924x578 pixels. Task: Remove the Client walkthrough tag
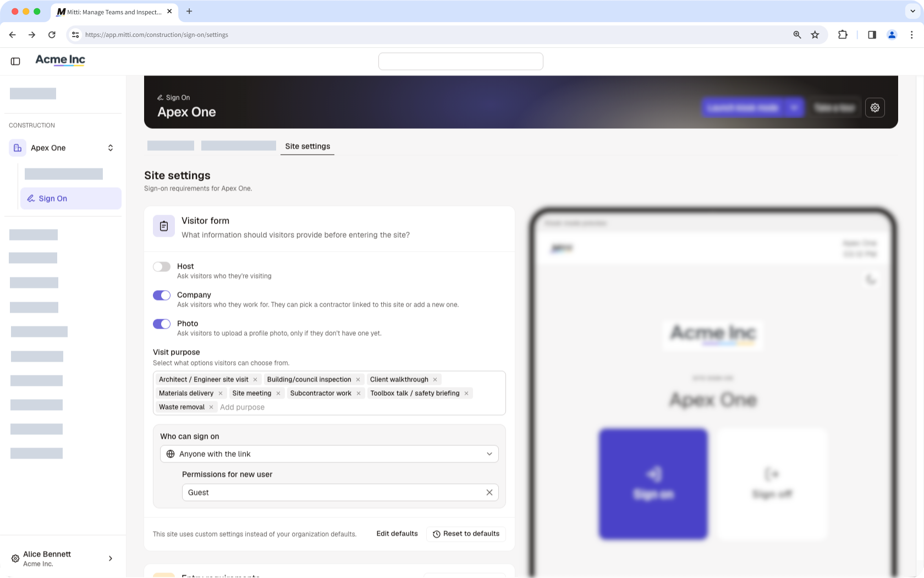[435, 380]
